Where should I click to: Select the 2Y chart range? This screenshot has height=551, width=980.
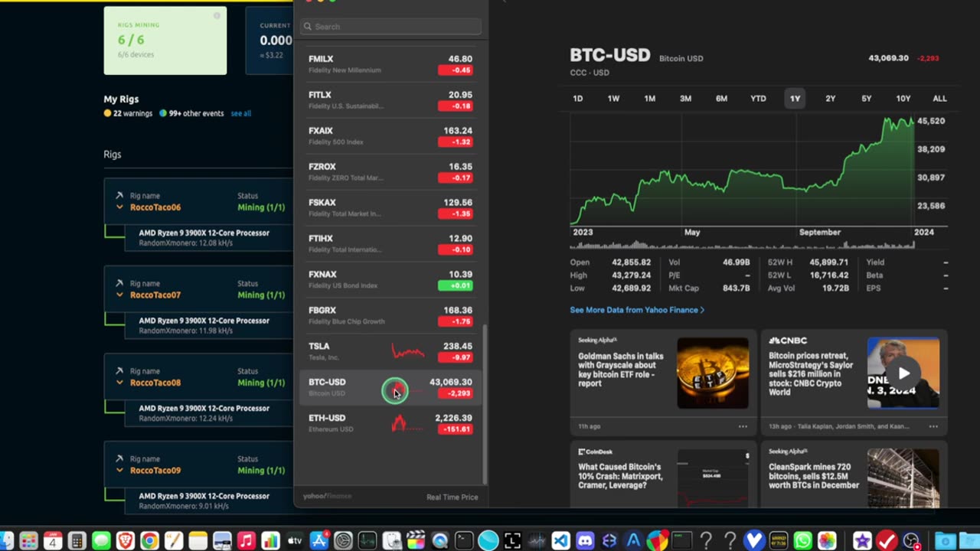pyautogui.click(x=830, y=98)
